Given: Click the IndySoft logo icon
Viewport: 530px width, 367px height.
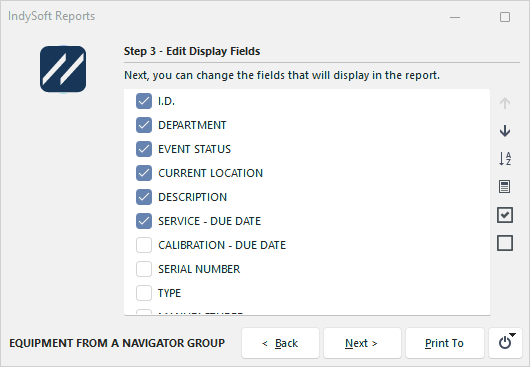Looking at the screenshot, I should 63,69.
